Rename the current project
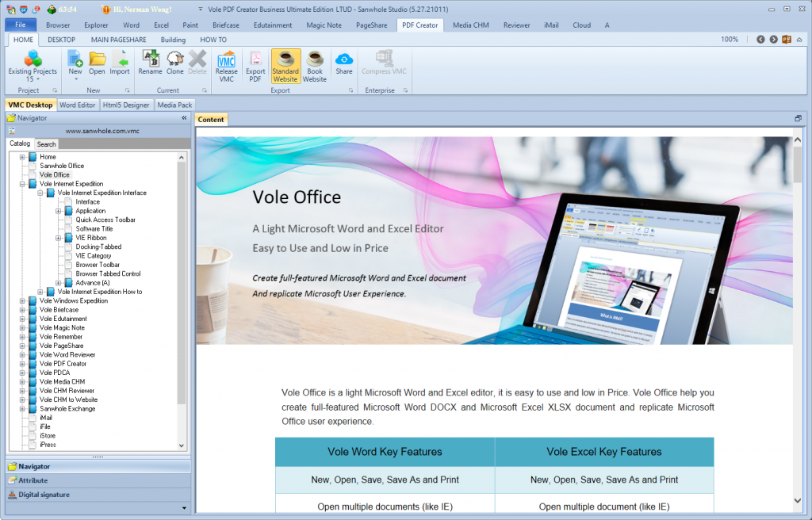This screenshot has width=812, height=520. [150, 63]
